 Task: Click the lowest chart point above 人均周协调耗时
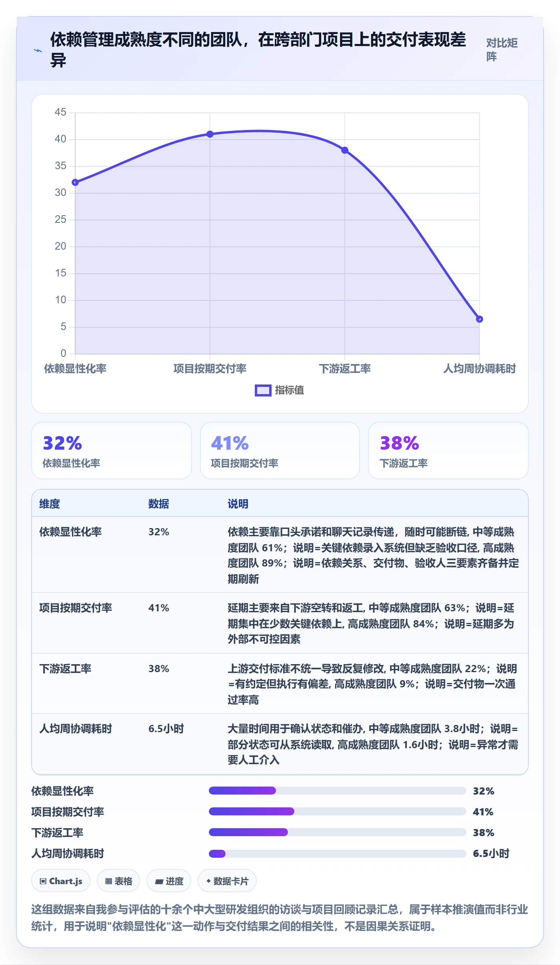tap(480, 319)
